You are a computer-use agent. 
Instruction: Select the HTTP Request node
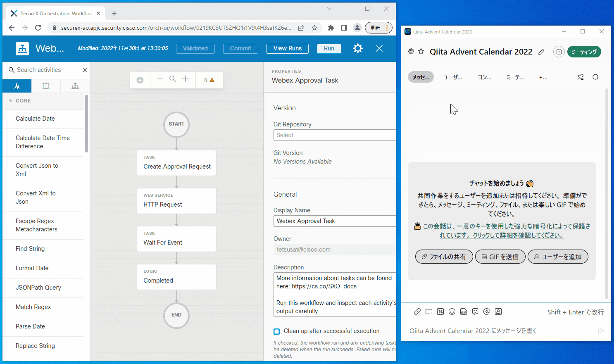176,201
